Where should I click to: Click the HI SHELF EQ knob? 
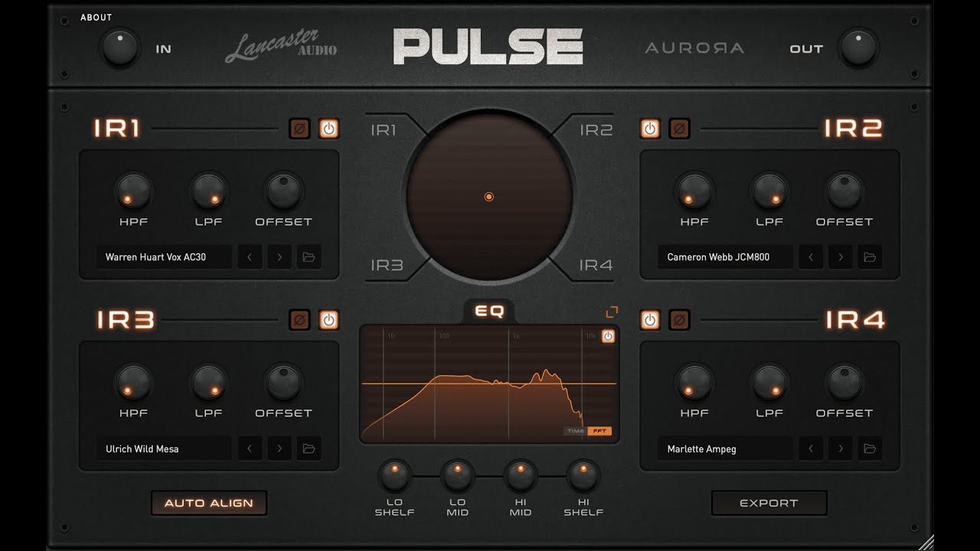(583, 475)
